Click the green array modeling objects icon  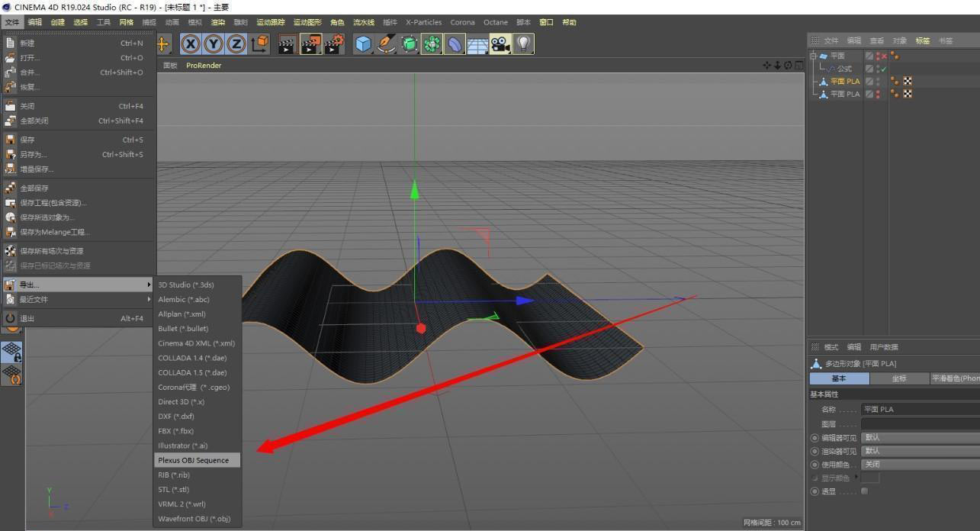click(432, 44)
